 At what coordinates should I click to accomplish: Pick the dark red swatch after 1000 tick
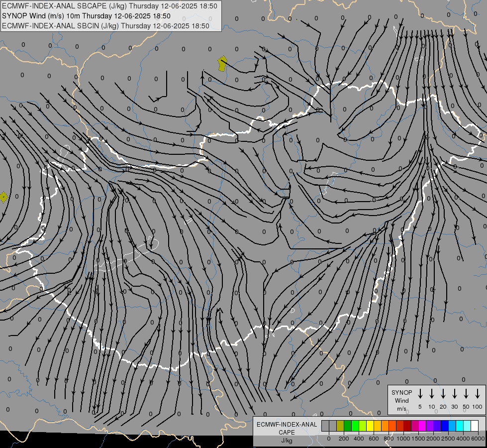click(x=407, y=426)
